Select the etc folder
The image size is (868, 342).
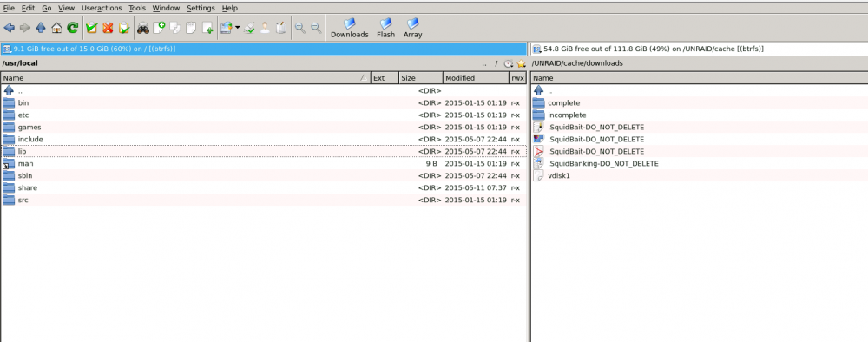tap(264, 115)
